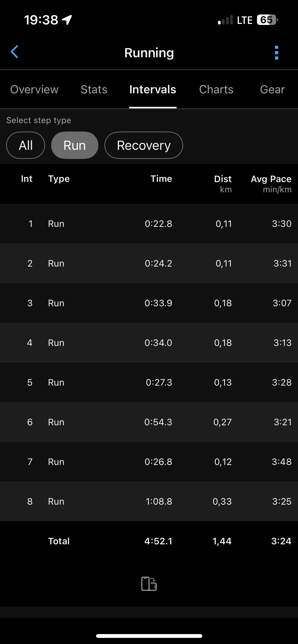298x644 pixels.
Task: Tap interval 1 row with time 0:22.8
Action: pyautogui.click(x=149, y=224)
